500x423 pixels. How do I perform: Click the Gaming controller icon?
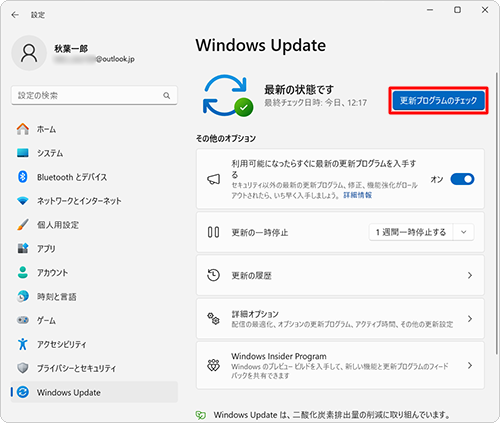click(23, 320)
